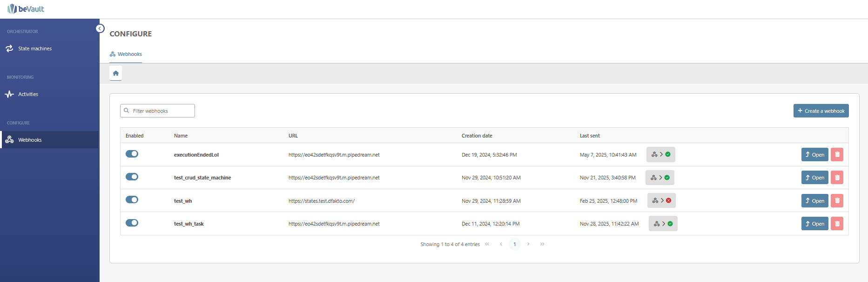Viewport: 868px width, 282px height.
Task: Jump to the last page of entries
Action: 542,244
